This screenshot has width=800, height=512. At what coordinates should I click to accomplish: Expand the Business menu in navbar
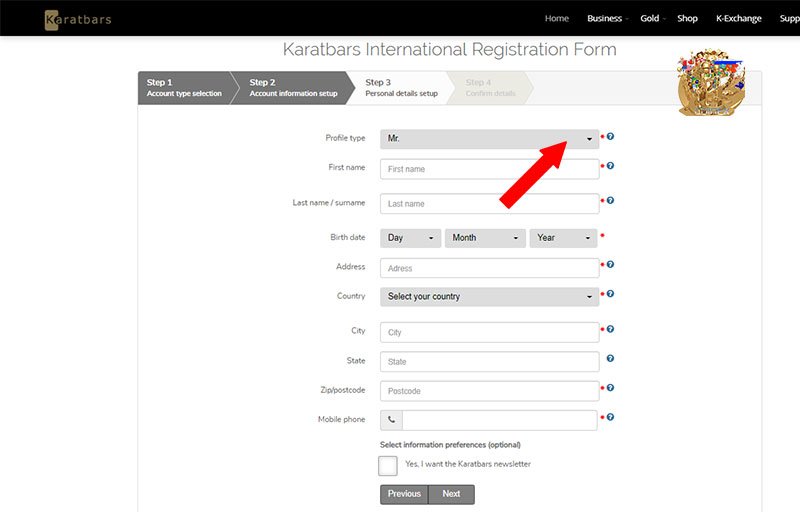[x=607, y=18]
